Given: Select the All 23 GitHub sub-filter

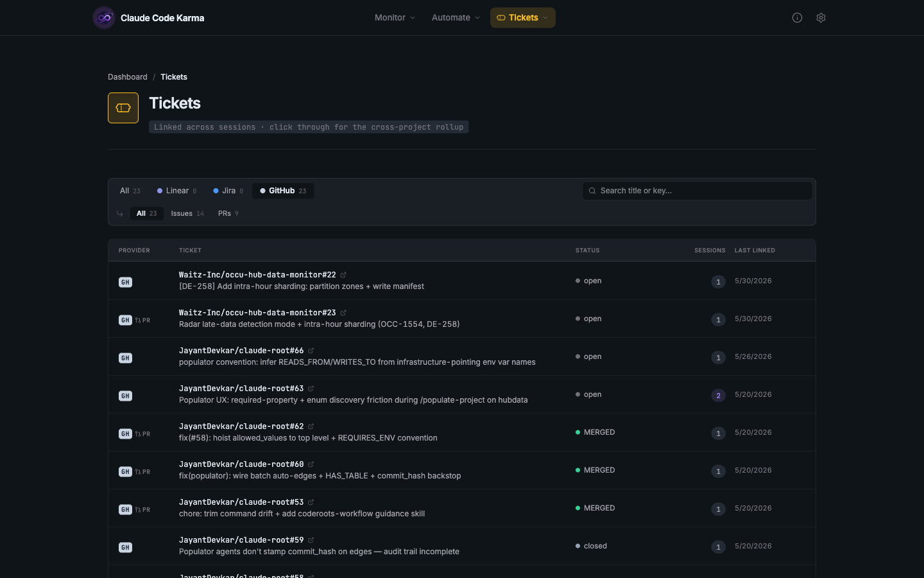Looking at the screenshot, I should coord(146,213).
